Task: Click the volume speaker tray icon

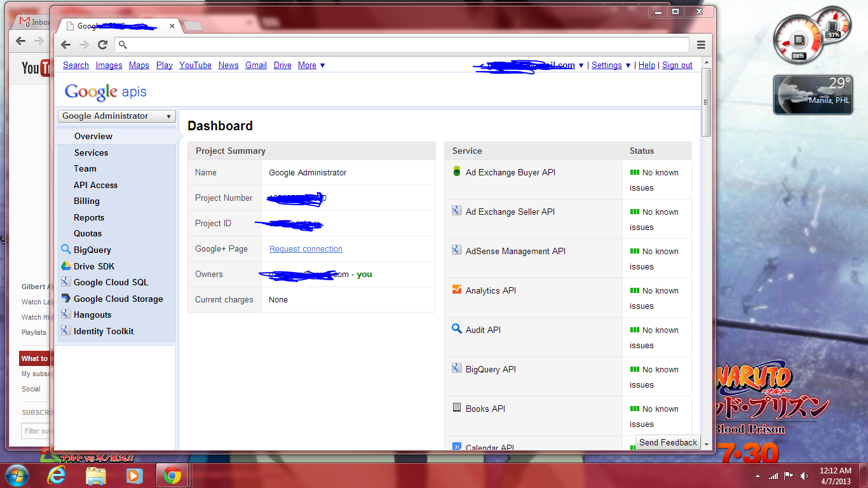Action: coord(804,476)
